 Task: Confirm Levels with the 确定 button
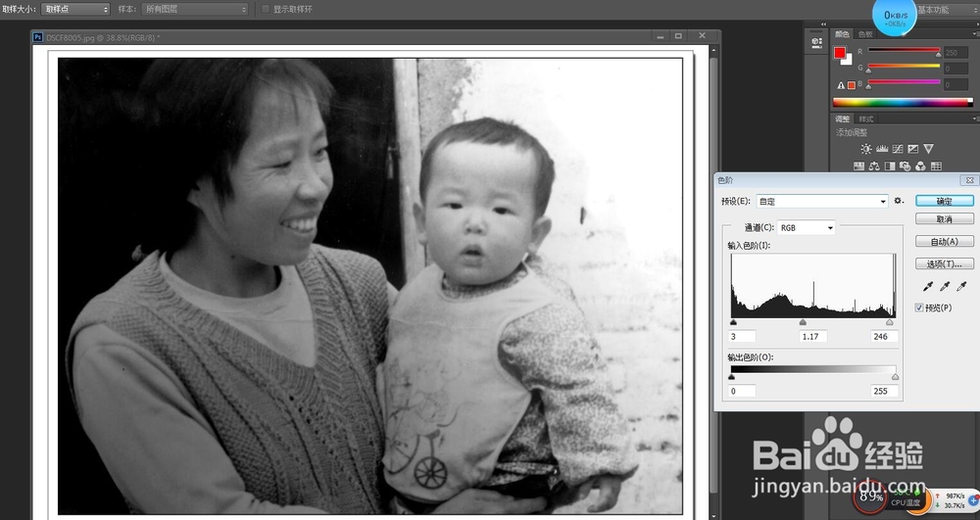tap(945, 201)
